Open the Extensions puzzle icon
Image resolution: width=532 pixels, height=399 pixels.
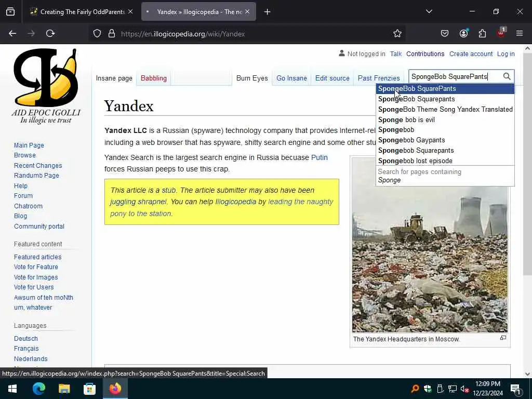click(482, 33)
